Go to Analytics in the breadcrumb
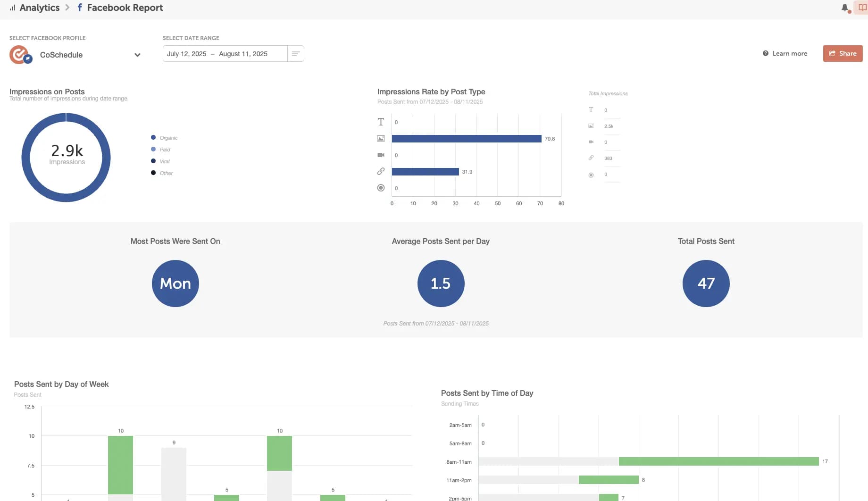This screenshot has height=501, width=868. [39, 8]
